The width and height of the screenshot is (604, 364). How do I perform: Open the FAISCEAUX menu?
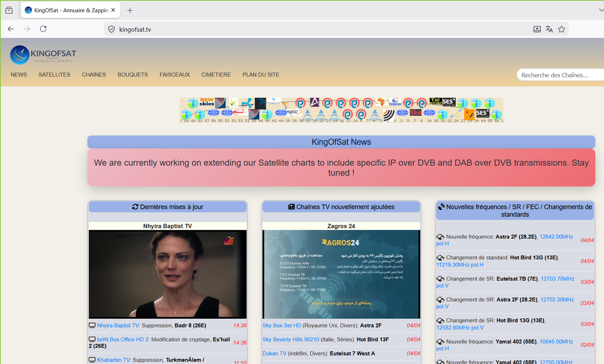coord(175,74)
